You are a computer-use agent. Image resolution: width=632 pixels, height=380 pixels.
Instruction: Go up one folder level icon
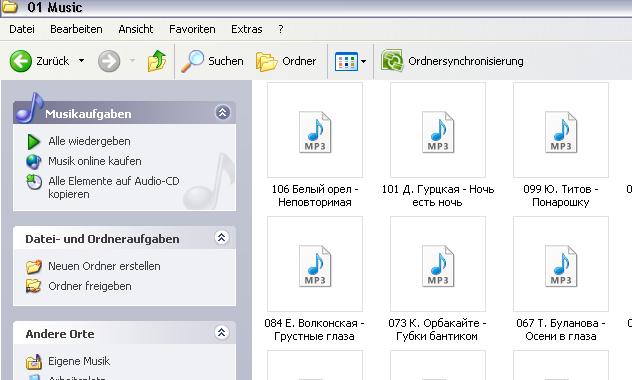coord(157,61)
